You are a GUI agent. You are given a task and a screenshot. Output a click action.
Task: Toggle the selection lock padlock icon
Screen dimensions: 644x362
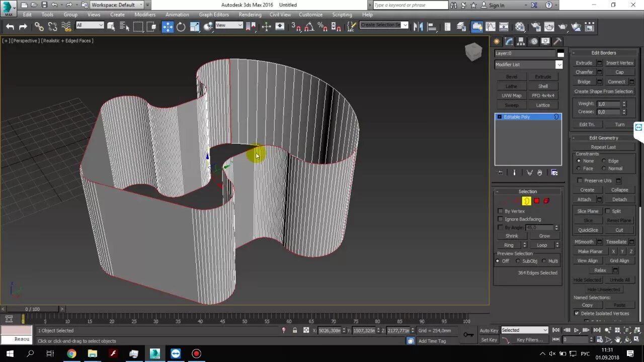(x=294, y=330)
